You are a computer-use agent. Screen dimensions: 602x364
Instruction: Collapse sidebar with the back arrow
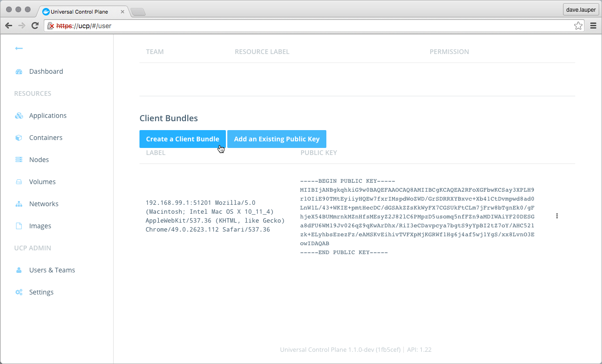click(x=19, y=48)
